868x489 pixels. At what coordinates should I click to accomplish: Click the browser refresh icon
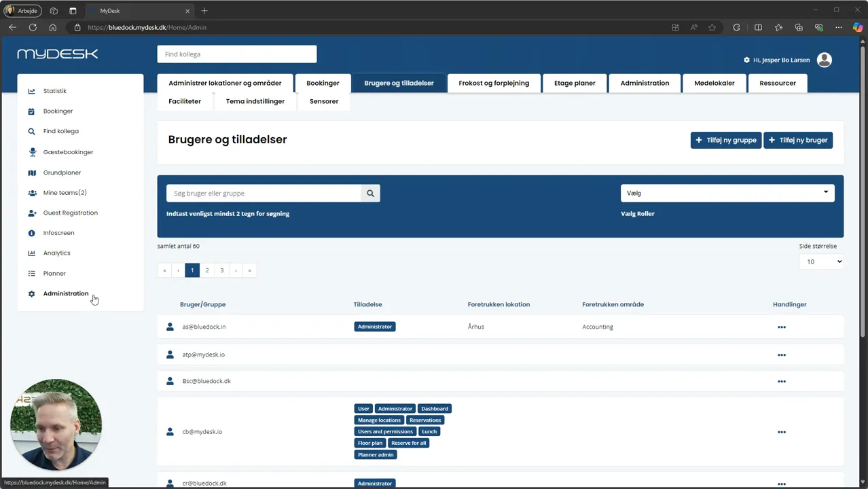click(x=33, y=27)
